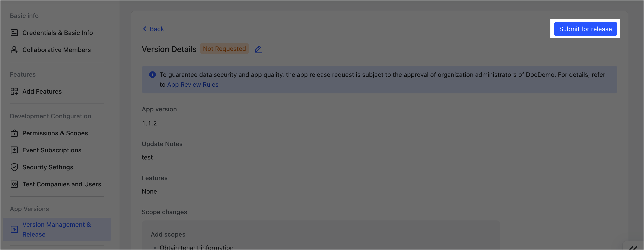The width and height of the screenshot is (644, 250).
Task: Click the 'Version Details' heading
Action: click(169, 49)
